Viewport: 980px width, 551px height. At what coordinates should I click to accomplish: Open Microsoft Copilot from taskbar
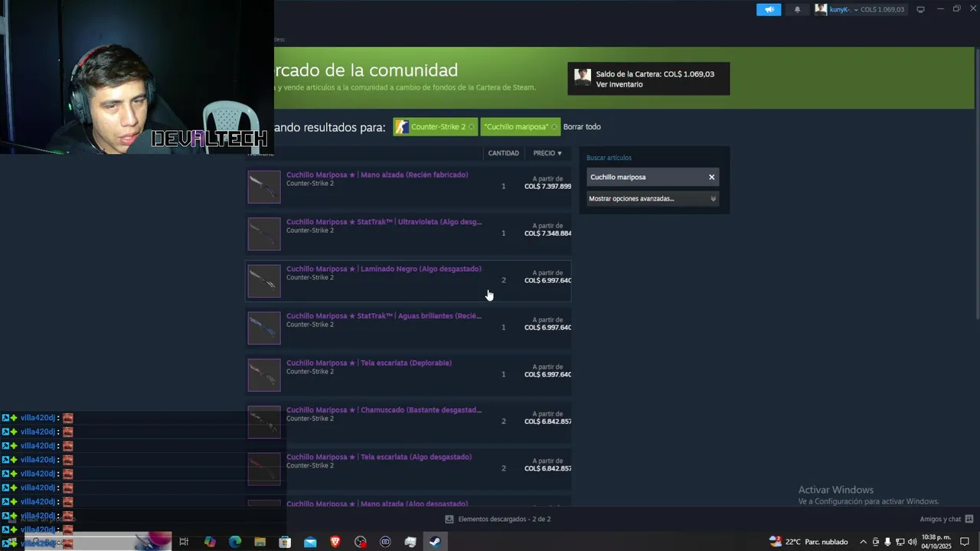pyautogui.click(x=210, y=542)
